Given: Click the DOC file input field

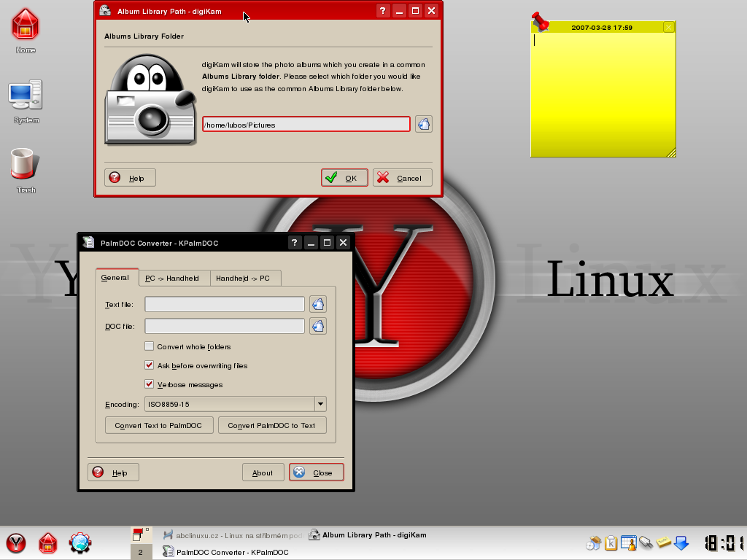Looking at the screenshot, I should 225,326.
